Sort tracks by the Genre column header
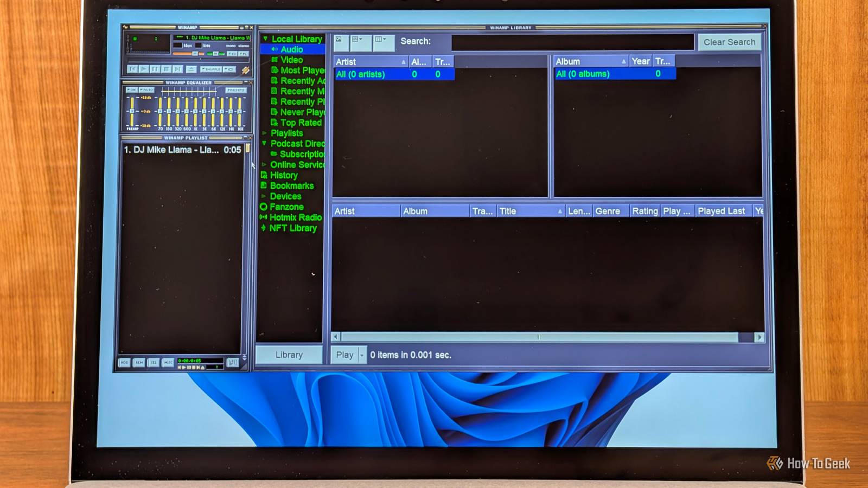This screenshot has height=488, width=868. tap(610, 211)
